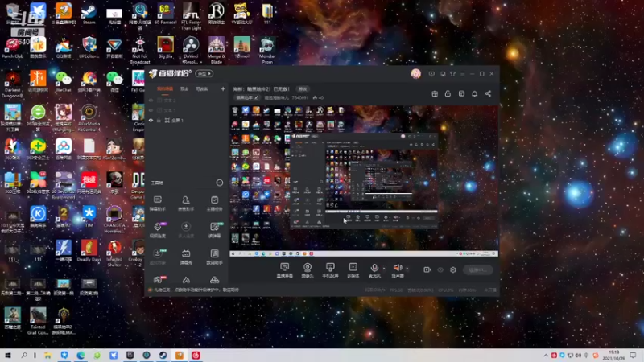Viewport: 644px width, 362px height.
Task: Select the 全屏 1 source row
Action: click(187, 120)
